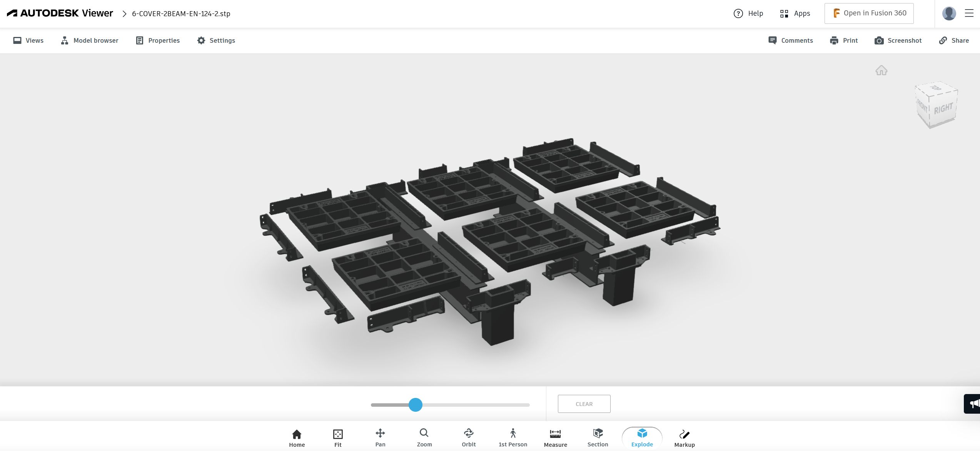Image resolution: width=980 pixels, height=451 pixels.
Task: Open the hamburger menu
Action: point(969,13)
